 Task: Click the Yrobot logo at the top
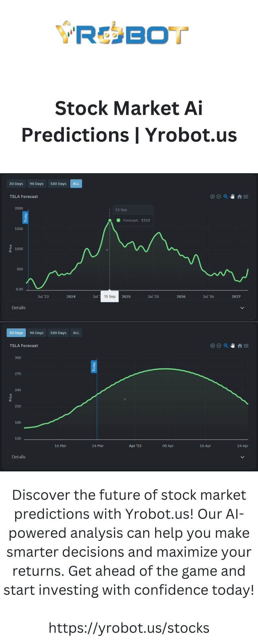pos(122,33)
